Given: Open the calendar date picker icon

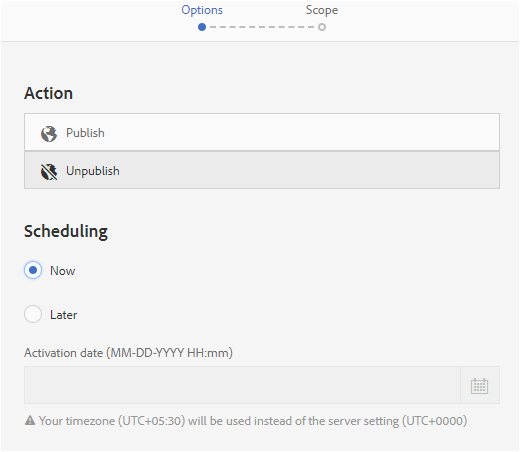Looking at the screenshot, I should [479, 386].
